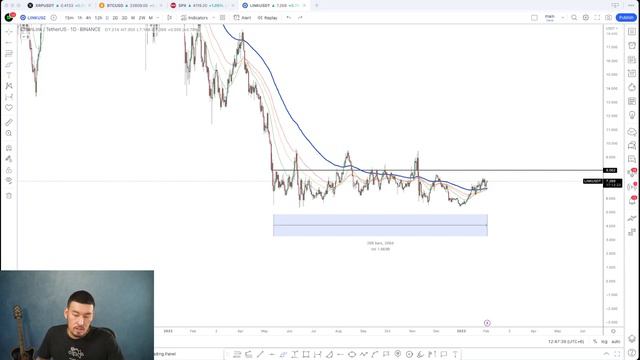640x360 pixels.
Task: Open the heart icons drawing tool
Action: [9, 108]
